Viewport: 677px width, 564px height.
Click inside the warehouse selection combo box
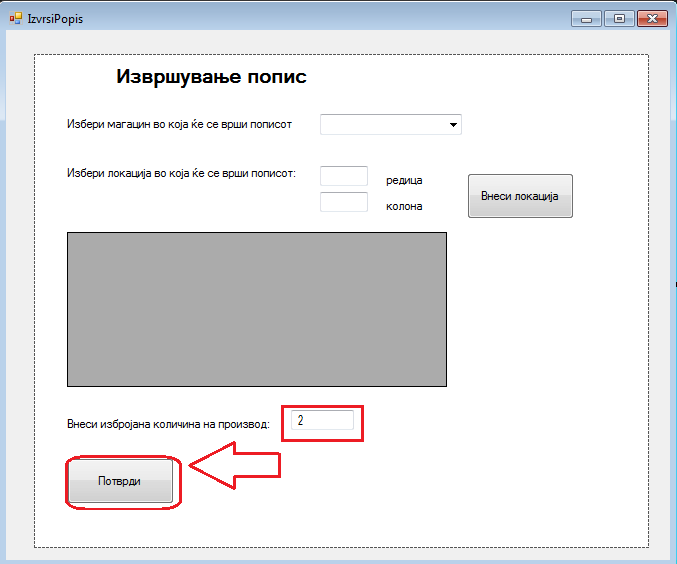(x=383, y=125)
